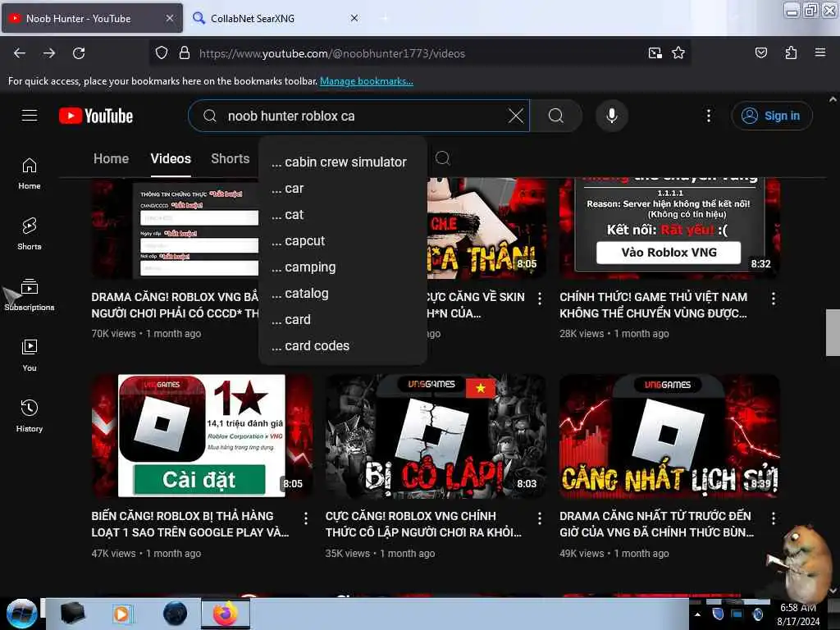Choose the 'capcut' suggestion
840x630 pixels.
click(343, 240)
